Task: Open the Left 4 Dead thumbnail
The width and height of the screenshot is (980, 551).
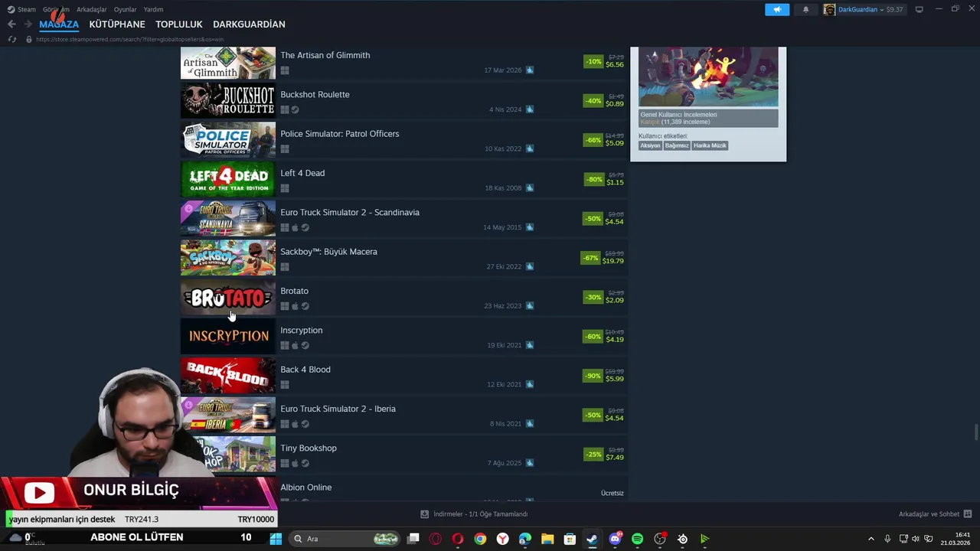Action: pos(227,178)
